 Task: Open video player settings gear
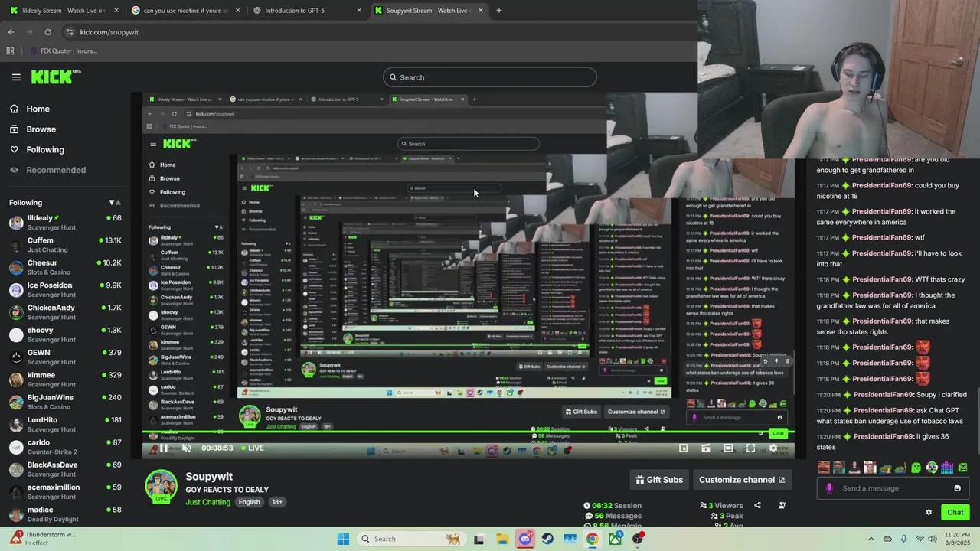[773, 448]
